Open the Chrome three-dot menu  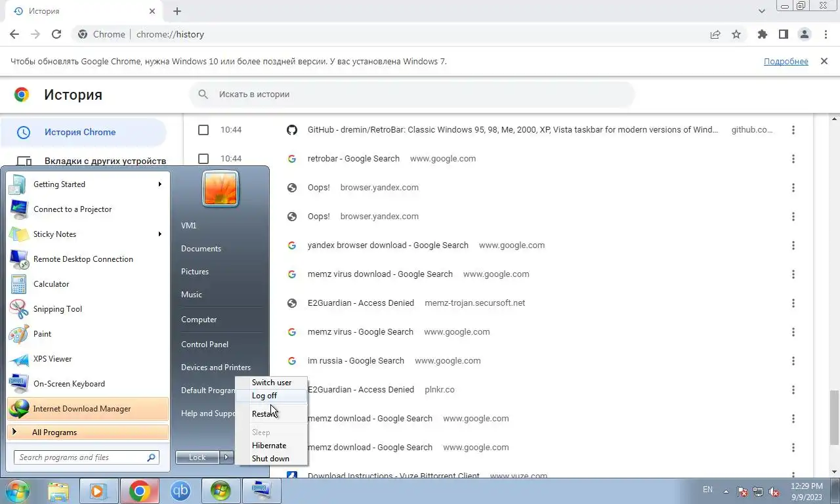tap(825, 34)
